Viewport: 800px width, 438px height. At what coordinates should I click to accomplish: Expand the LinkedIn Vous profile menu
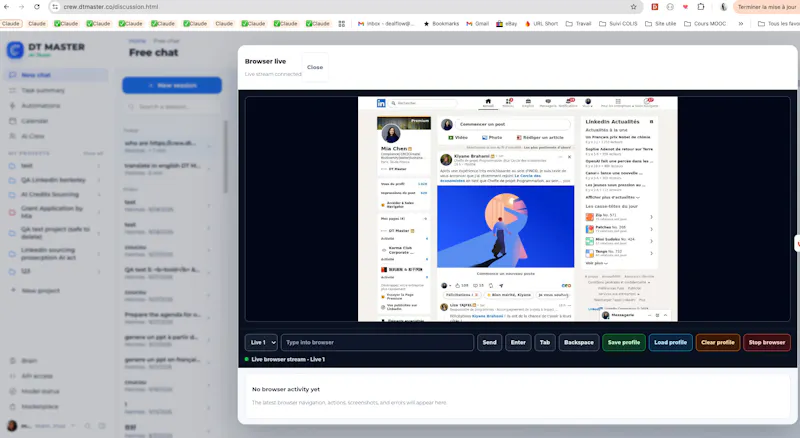pyautogui.click(x=588, y=103)
